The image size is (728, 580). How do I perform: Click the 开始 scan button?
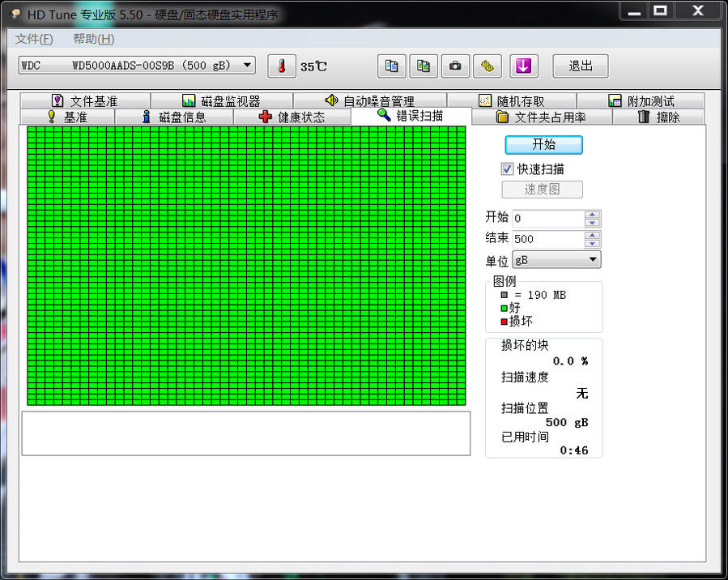543,144
